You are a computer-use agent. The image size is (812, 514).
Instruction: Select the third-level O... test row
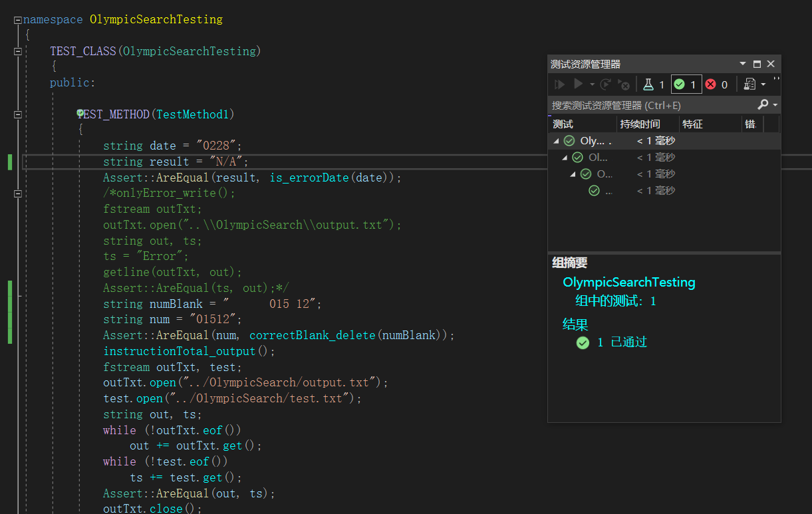(664, 174)
